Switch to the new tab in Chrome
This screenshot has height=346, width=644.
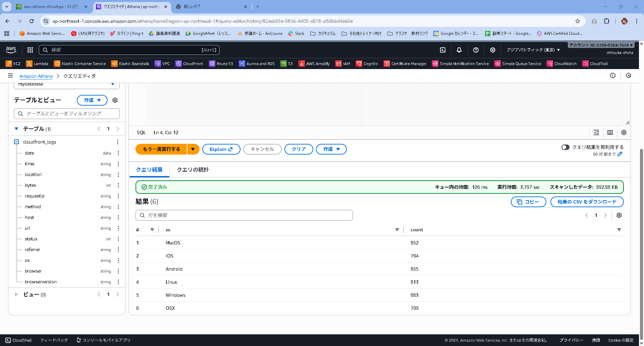(211, 7)
